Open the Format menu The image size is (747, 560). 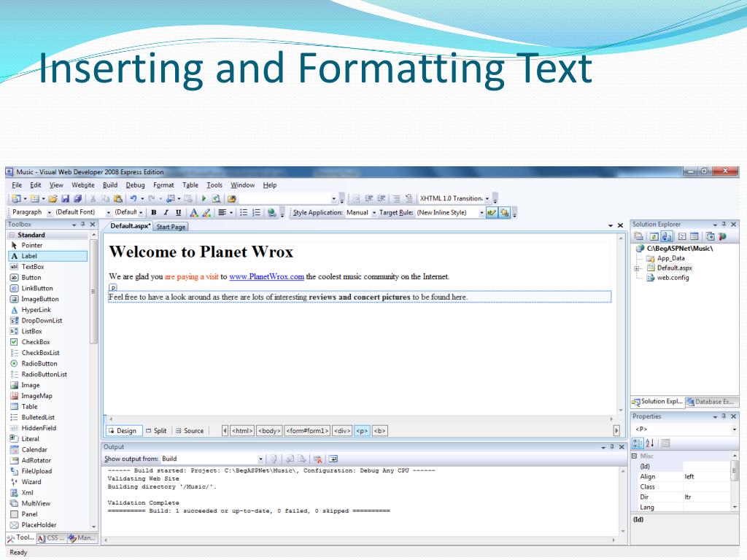(163, 185)
